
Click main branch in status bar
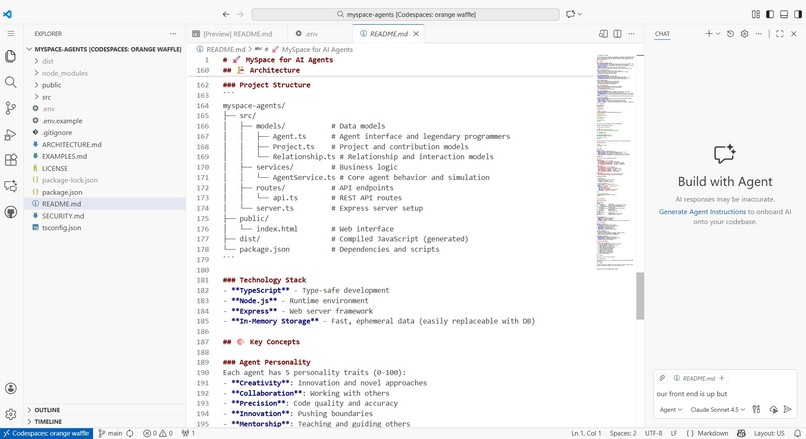[111, 433]
